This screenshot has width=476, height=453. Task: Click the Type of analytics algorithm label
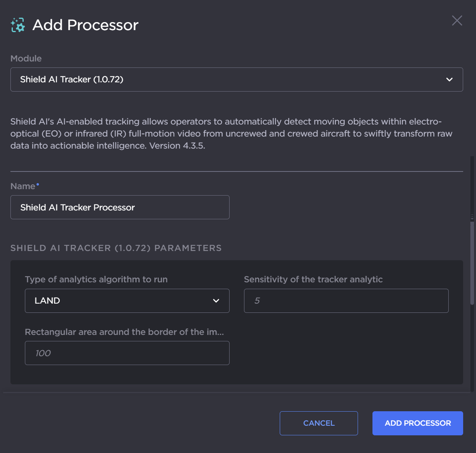pos(96,280)
